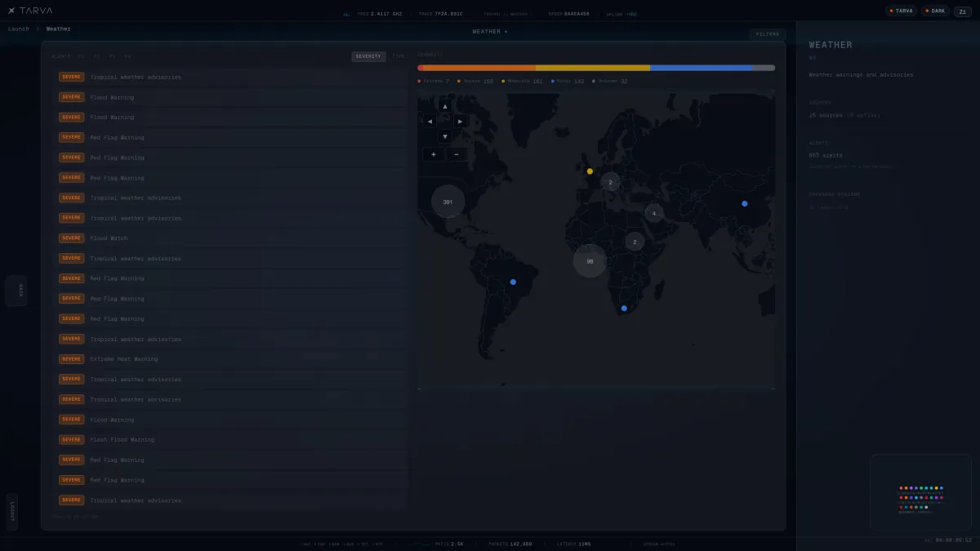Toggle the TARVA pill in the header
Screen dimensions: 980x551
point(902,11)
